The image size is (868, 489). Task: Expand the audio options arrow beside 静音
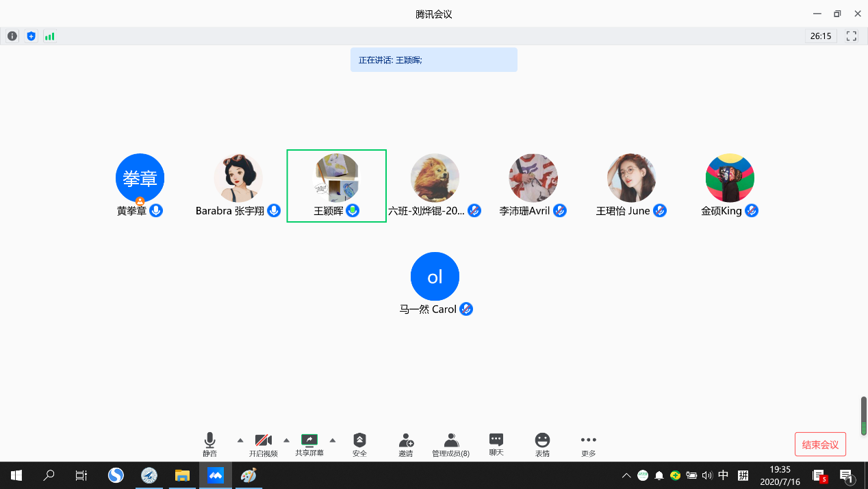240,440
